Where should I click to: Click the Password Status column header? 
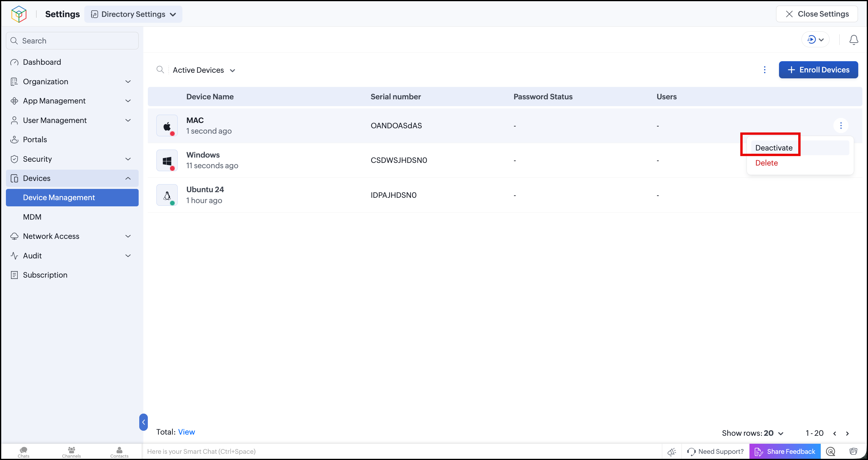coord(543,97)
